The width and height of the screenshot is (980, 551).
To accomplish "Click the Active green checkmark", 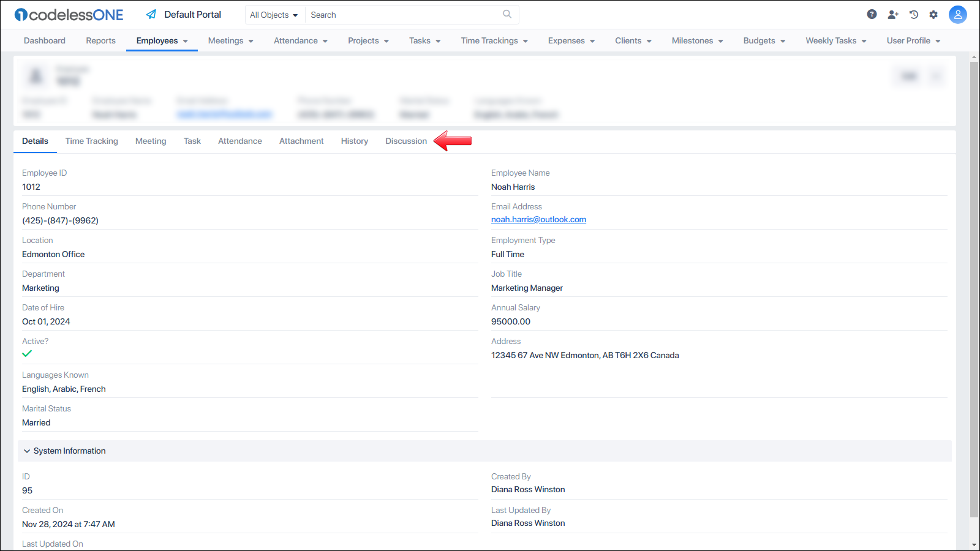I will [x=27, y=354].
